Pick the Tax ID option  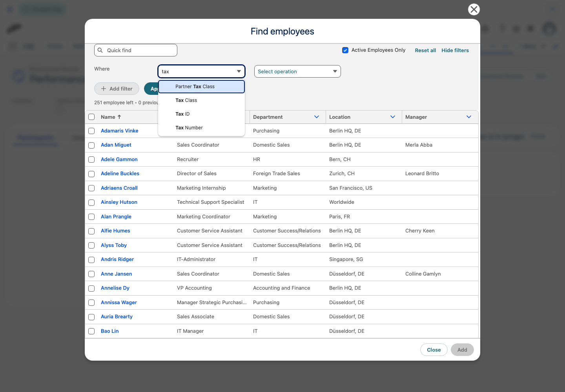click(x=201, y=114)
